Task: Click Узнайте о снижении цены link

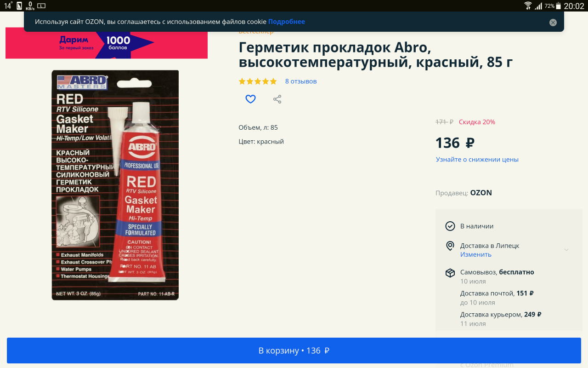Action: click(477, 160)
